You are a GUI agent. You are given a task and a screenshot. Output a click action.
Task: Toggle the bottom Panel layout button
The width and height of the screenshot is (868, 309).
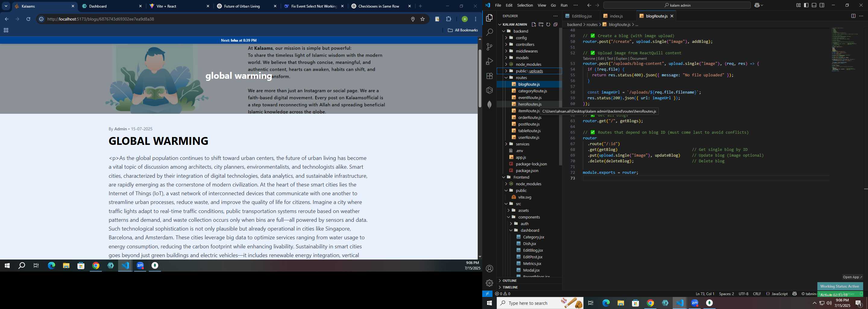click(814, 5)
